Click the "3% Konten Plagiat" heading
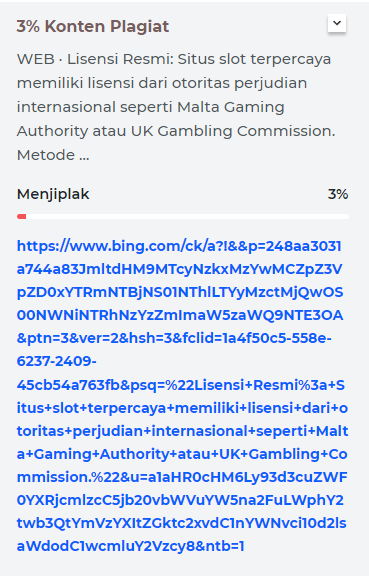Screen dimensions: 369x576 click(93, 26)
